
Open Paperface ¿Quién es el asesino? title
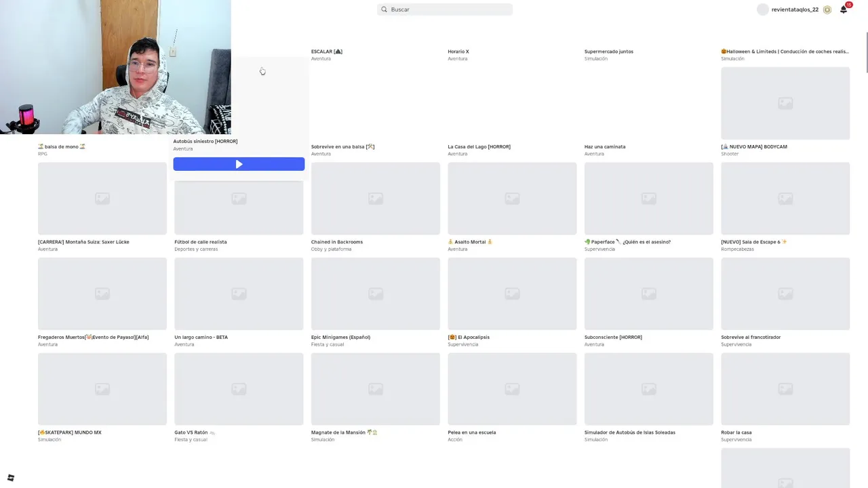pos(628,242)
